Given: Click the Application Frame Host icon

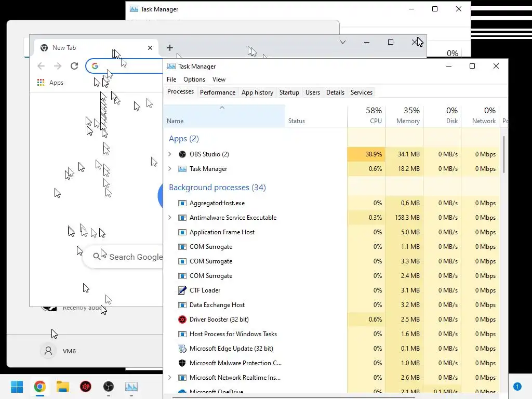Looking at the screenshot, I should pyautogui.click(x=182, y=232).
